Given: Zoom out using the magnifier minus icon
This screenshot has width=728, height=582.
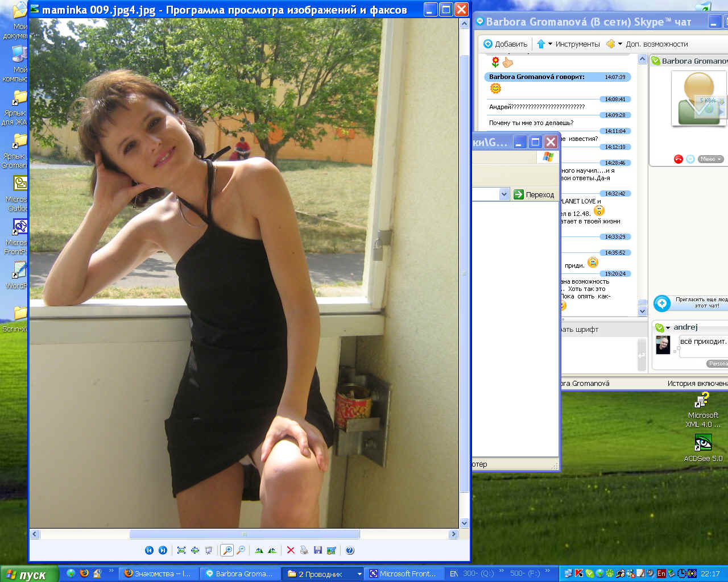Looking at the screenshot, I should click(x=241, y=550).
